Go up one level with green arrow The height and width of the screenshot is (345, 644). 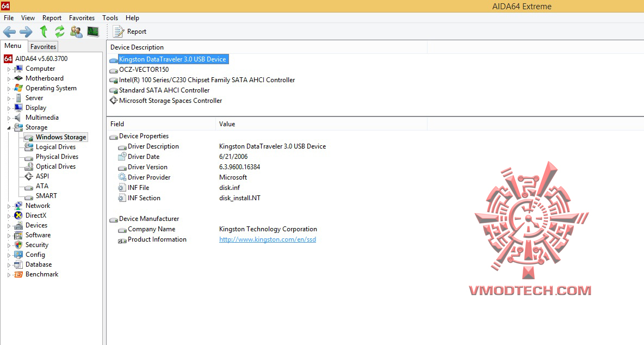[x=44, y=32]
